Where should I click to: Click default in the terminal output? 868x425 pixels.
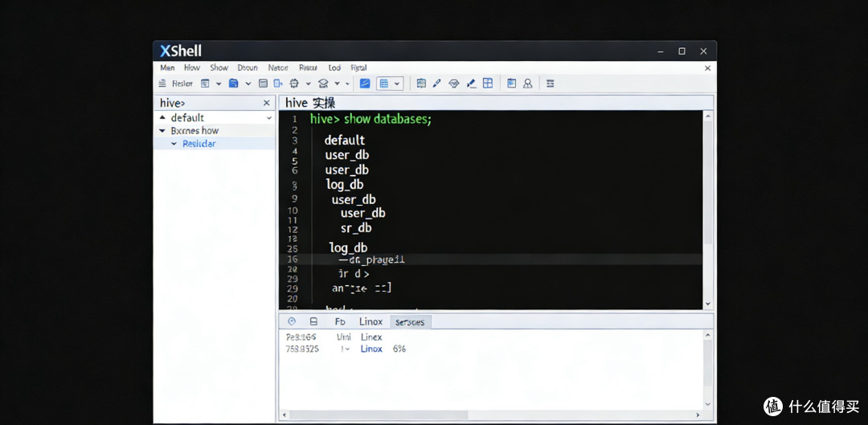click(344, 141)
